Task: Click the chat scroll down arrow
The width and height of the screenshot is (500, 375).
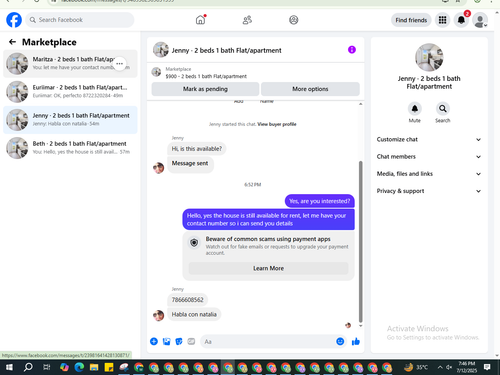Action: click(360, 326)
